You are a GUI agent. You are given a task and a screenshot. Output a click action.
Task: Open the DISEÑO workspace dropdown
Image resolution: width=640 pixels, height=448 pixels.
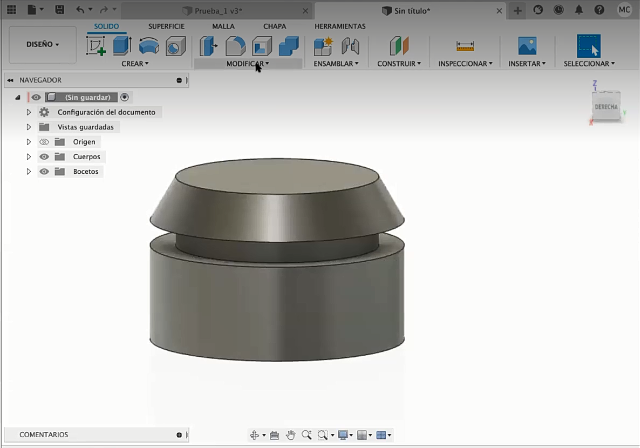(x=42, y=44)
